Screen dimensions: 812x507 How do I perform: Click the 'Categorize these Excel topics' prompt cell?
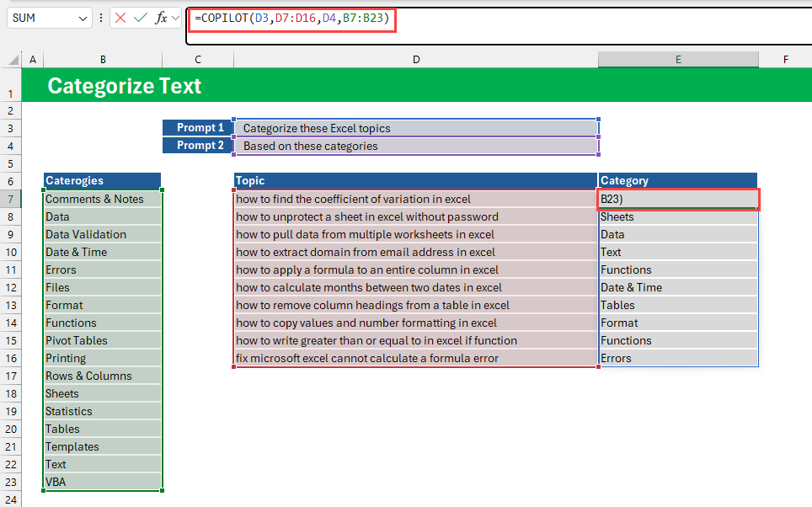coord(416,128)
